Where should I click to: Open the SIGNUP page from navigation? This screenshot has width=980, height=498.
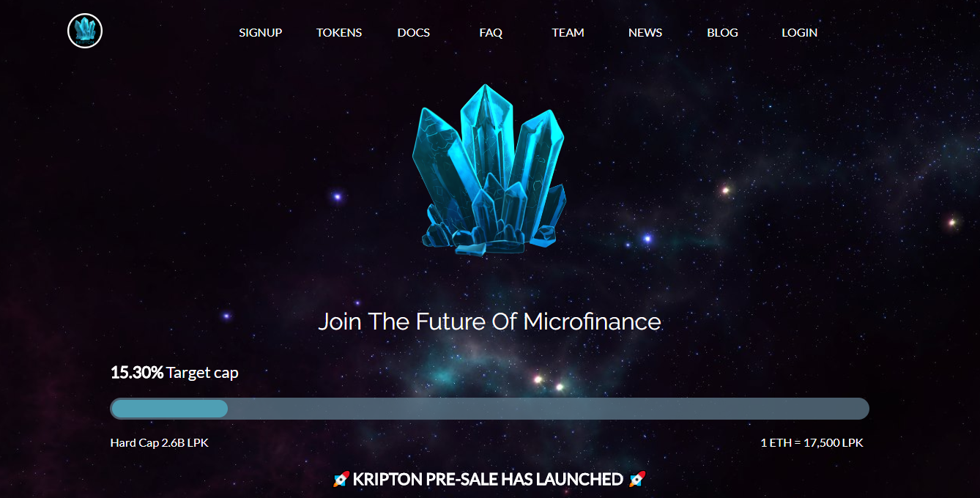click(261, 33)
